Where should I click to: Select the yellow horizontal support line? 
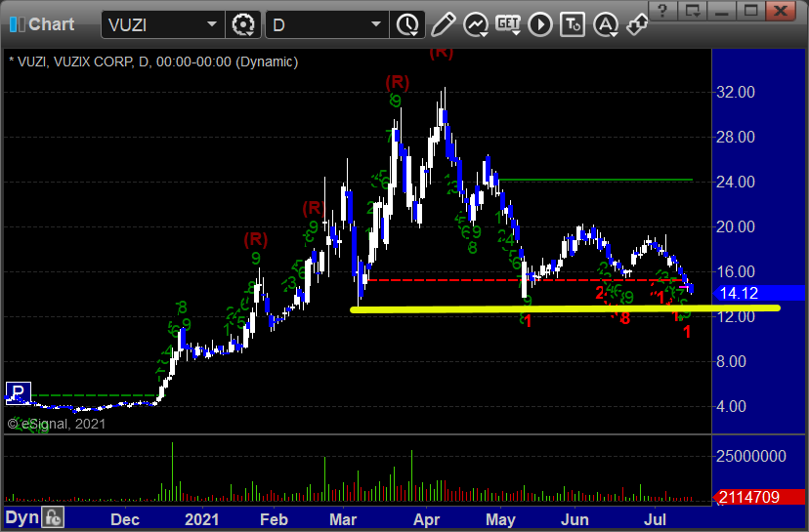[565, 308]
